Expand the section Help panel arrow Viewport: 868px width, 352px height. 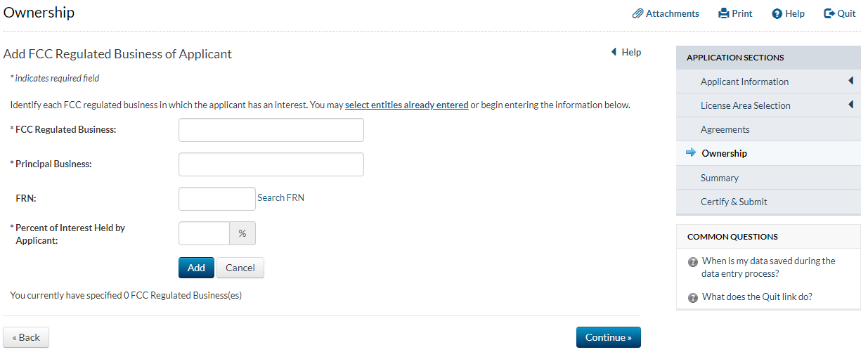pyautogui.click(x=614, y=52)
